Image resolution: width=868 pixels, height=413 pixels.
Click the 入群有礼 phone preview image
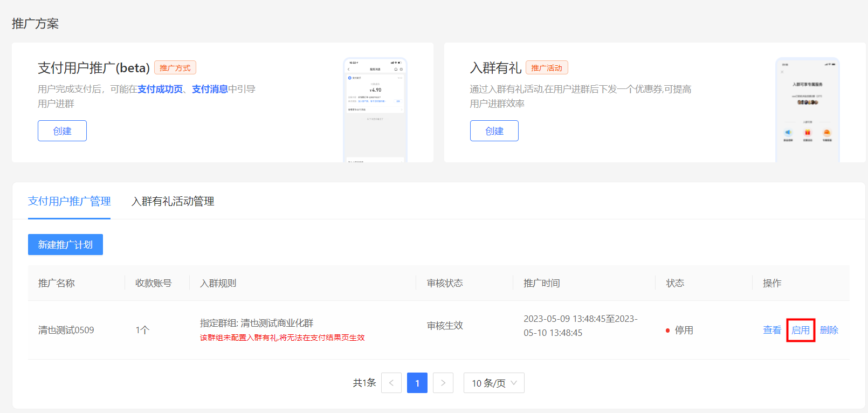tap(807, 109)
